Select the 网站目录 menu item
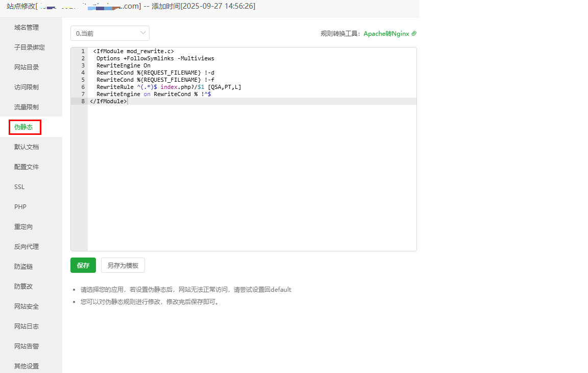This screenshot has width=588, height=373. (x=27, y=67)
